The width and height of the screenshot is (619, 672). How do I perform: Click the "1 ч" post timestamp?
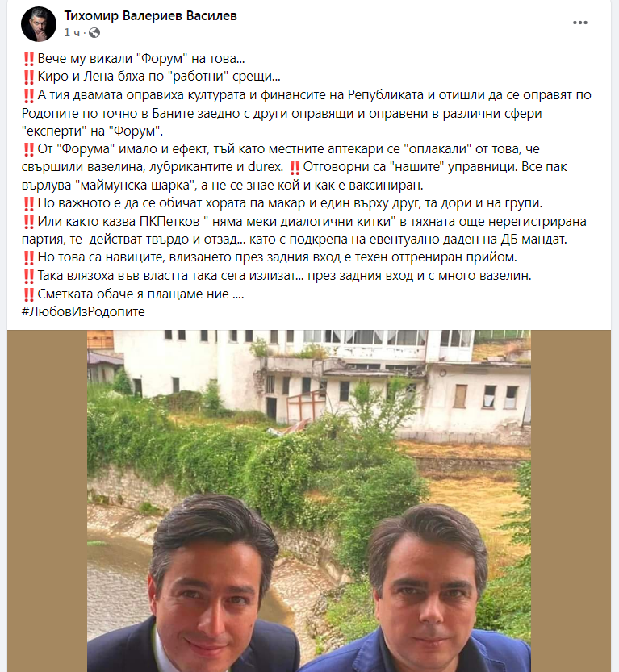(72, 32)
